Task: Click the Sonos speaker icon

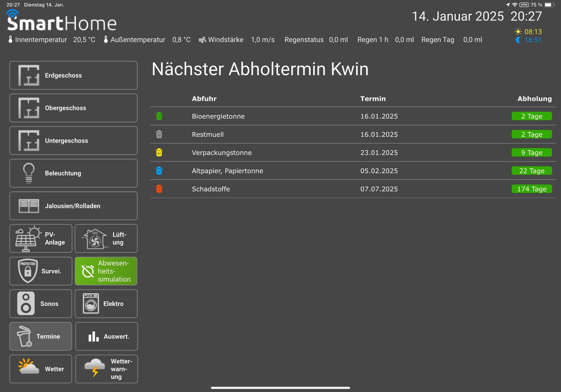Action: click(x=26, y=303)
